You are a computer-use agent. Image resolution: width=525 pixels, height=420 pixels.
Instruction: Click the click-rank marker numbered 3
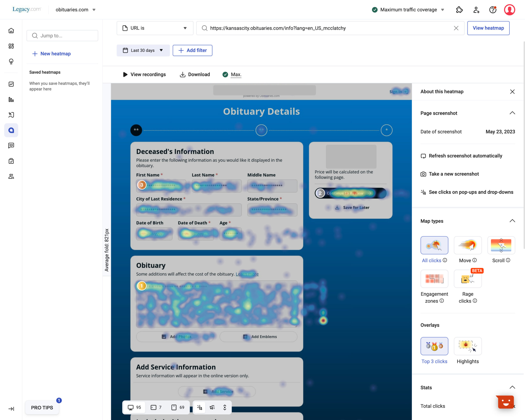[142, 185]
